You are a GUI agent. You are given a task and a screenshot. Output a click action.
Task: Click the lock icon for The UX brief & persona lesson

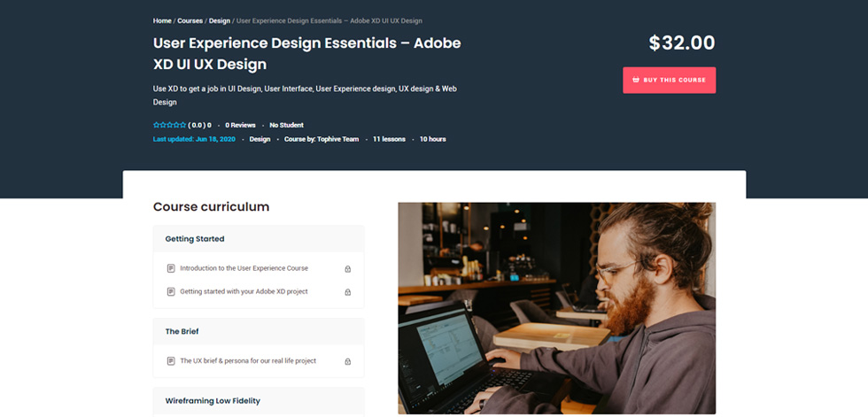pos(347,362)
